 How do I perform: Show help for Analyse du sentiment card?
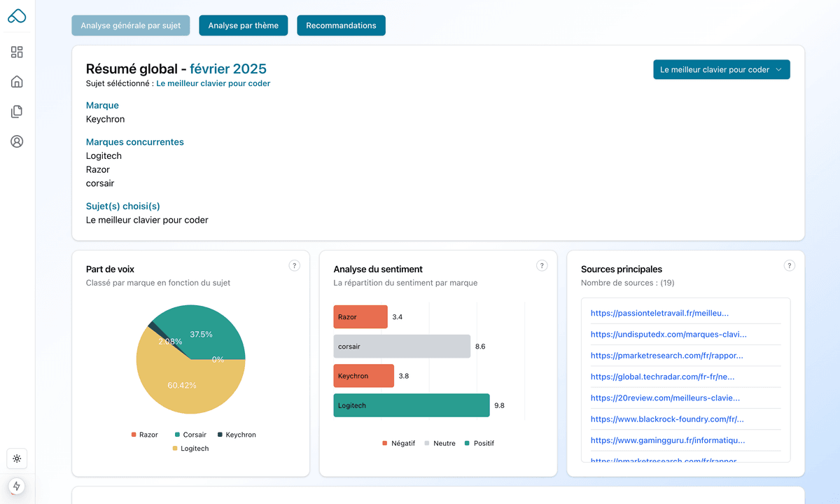542,265
